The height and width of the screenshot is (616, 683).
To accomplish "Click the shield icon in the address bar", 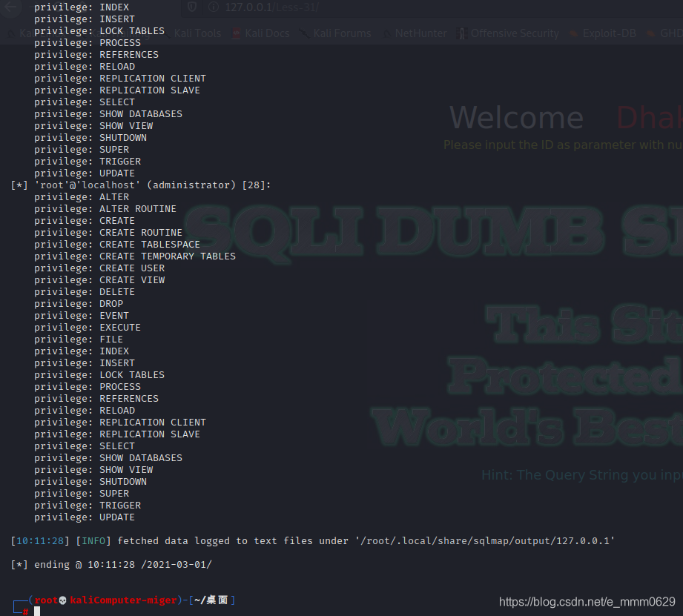I will coord(192,7).
